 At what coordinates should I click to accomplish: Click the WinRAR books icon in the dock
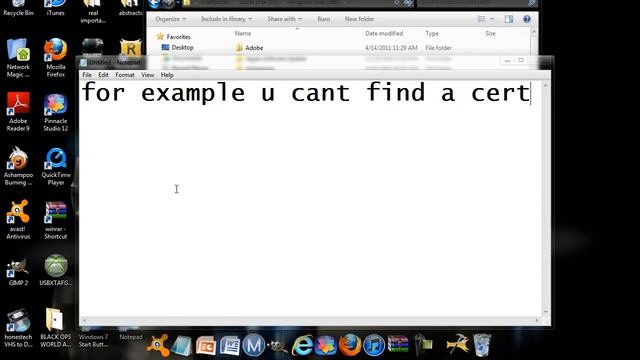click(398, 344)
